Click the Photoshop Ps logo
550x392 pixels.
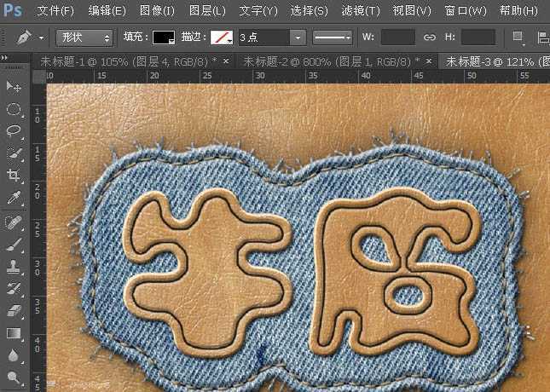[x=13, y=10]
